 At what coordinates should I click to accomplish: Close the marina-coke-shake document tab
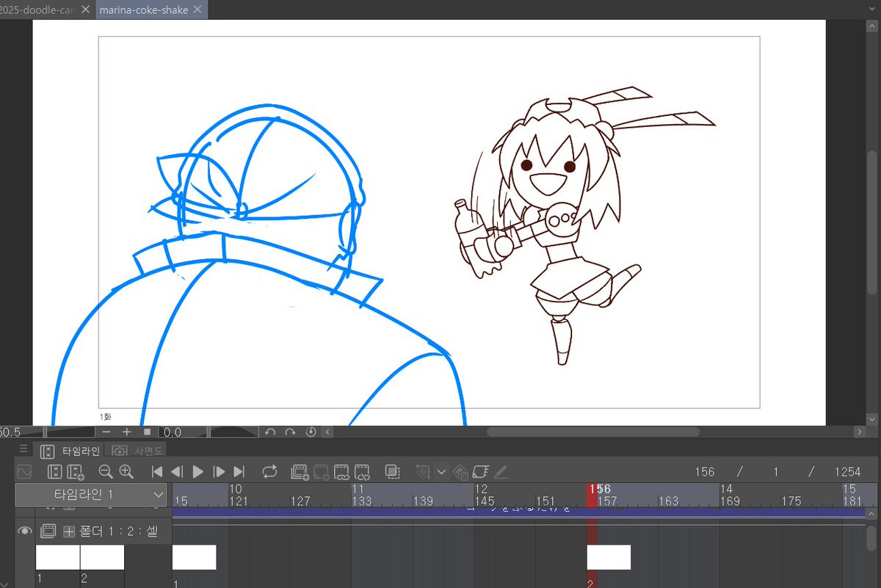[197, 10]
